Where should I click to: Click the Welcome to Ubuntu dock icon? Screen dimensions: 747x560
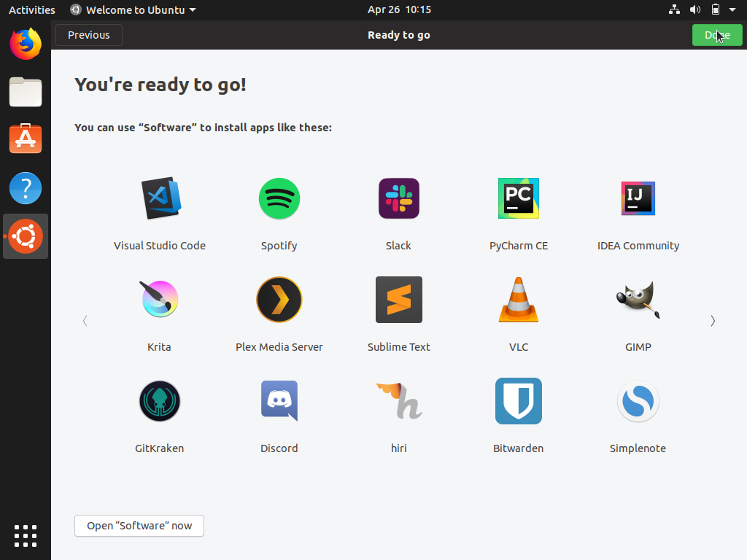click(26, 236)
